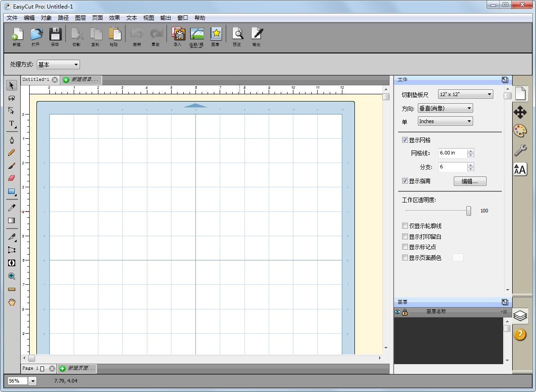Enable the 显示打印留白 checkbox
Screen dimensions: 536x392
point(405,237)
